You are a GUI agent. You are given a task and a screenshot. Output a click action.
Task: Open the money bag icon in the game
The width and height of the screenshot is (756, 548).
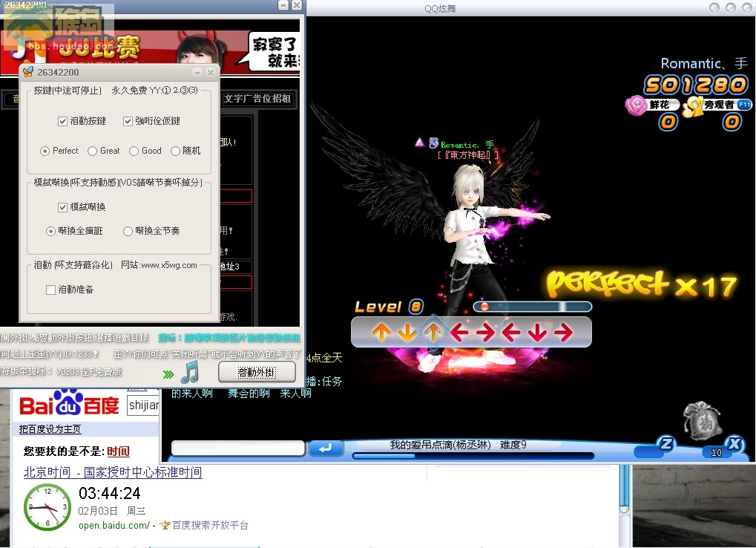(702, 420)
